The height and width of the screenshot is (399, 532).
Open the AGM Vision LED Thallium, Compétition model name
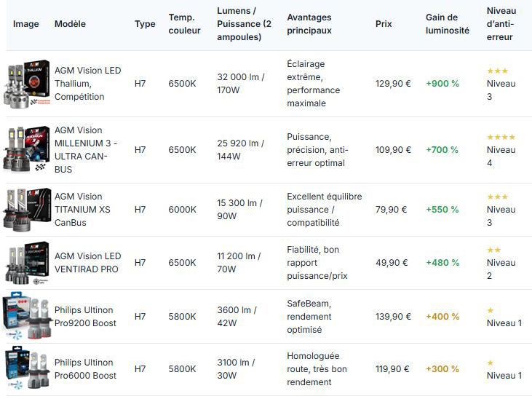click(87, 84)
